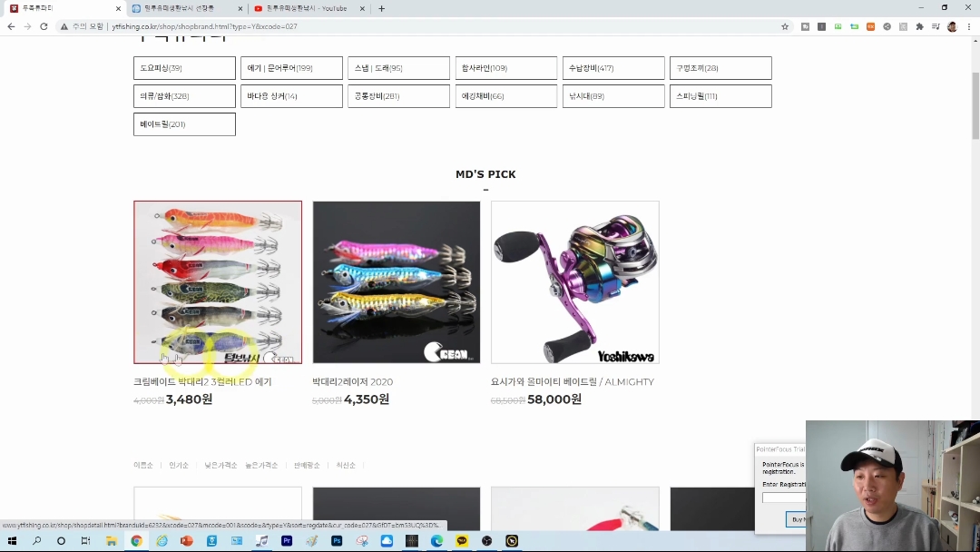This screenshot has width=980, height=552.
Task: Open Photoshop from the taskbar
Action: coord(337,541)
